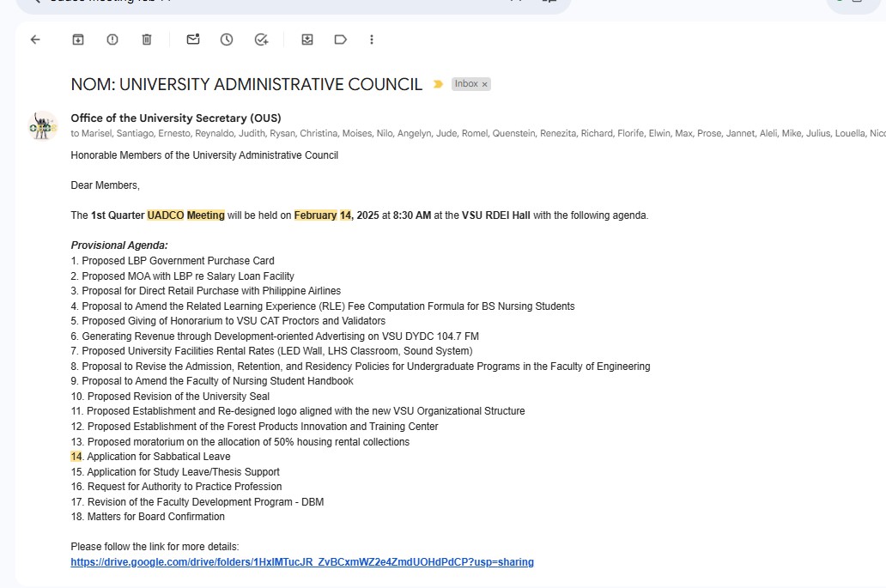Screen dimensions: 886x588
Task: Mark the email as unread
Action: [193, 39]
